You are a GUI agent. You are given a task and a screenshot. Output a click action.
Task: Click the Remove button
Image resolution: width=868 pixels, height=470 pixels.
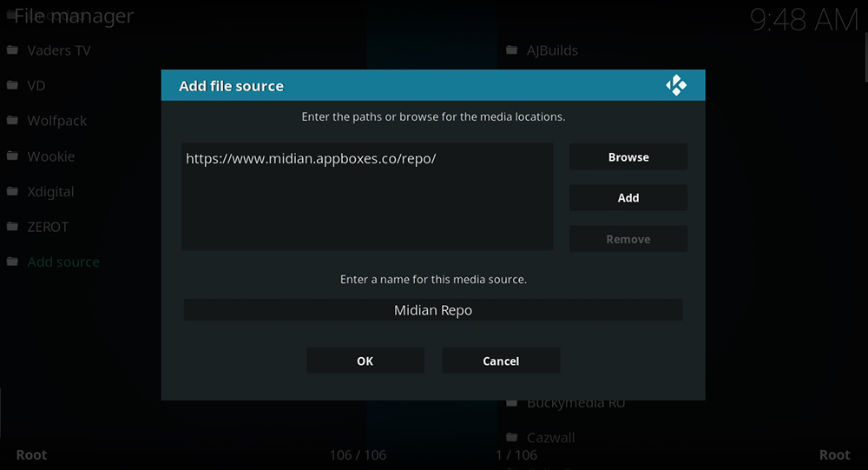[628, 239]
